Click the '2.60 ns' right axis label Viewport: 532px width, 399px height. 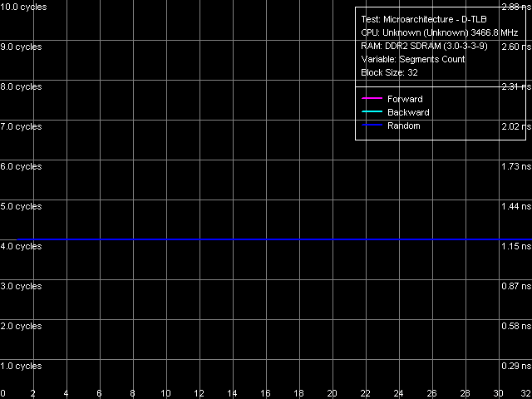click(516, 47)
